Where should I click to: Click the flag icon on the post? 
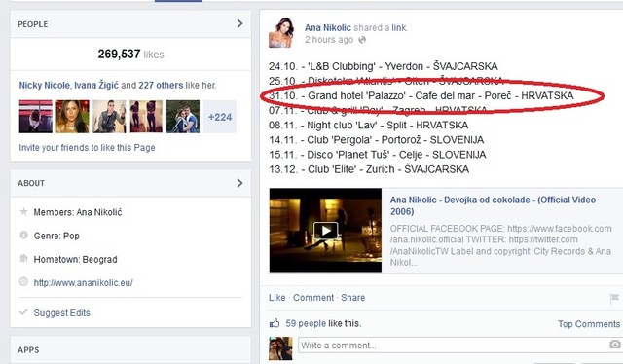point(614,297)
